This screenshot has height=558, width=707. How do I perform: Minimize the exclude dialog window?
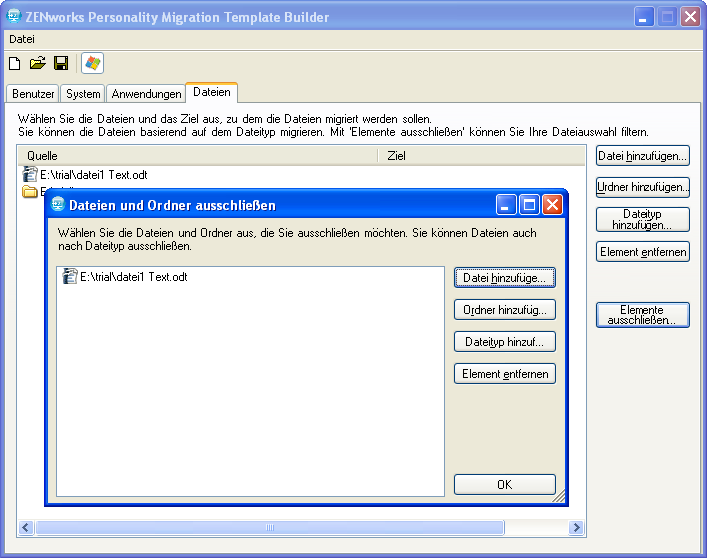tap(506, 205)
